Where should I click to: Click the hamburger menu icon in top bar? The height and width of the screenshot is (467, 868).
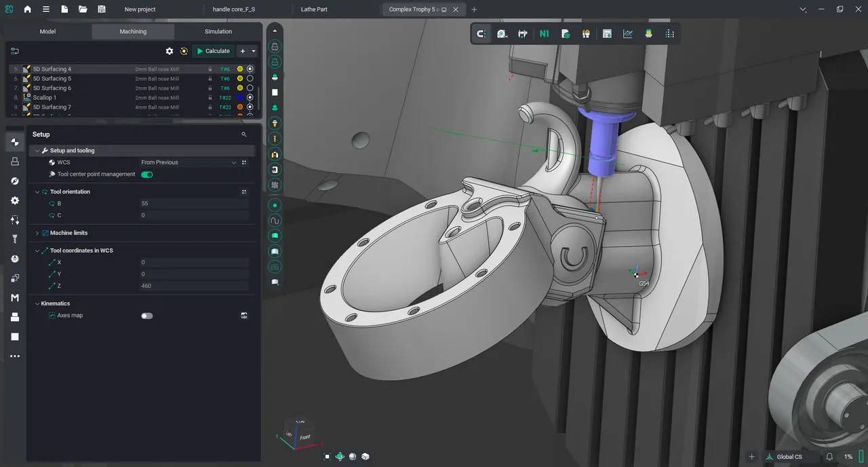pyautogui.click(x=45, y=10)
